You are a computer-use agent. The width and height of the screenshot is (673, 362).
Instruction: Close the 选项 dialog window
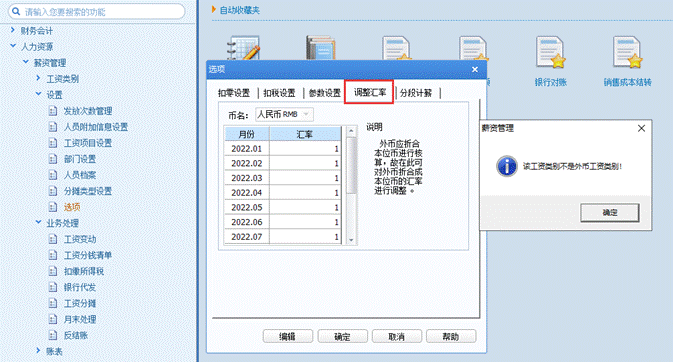(x=475, y=70)
